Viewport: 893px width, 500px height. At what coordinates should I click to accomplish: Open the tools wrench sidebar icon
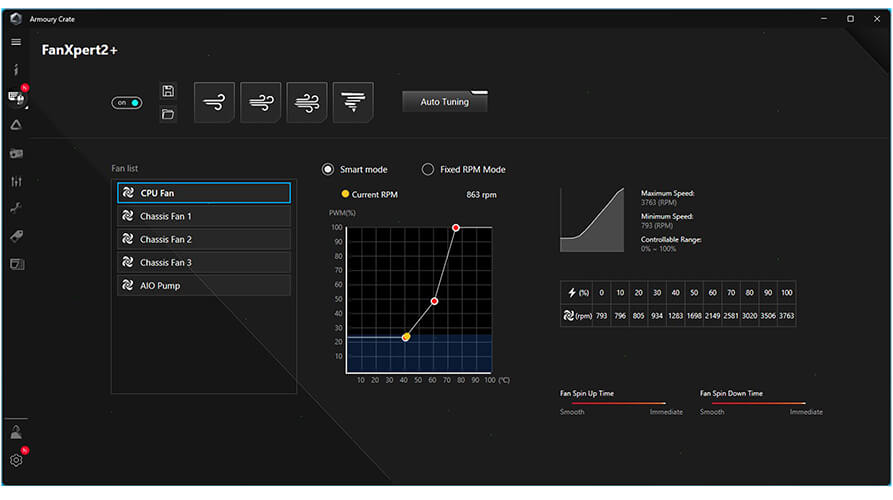point(16,208)
